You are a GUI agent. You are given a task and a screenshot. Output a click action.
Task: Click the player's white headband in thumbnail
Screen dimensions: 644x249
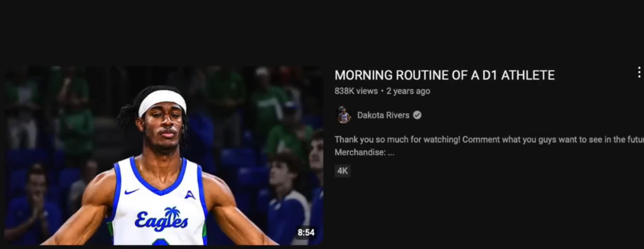[162, 100]
